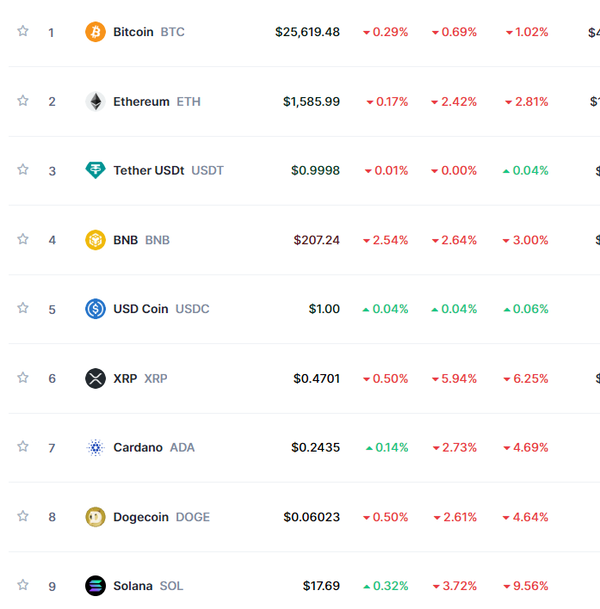The width and height of the screenshot is (600, 609).
Task: Toggle the watchlist star for Ethereum
Action: (23, 100)
